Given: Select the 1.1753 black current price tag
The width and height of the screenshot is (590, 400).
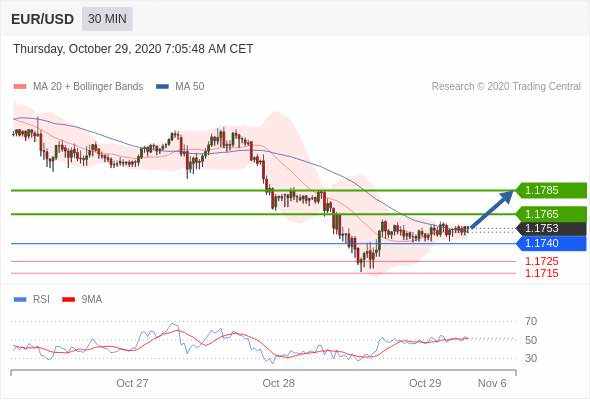Looking at the screenshot, I should [552, 228].
